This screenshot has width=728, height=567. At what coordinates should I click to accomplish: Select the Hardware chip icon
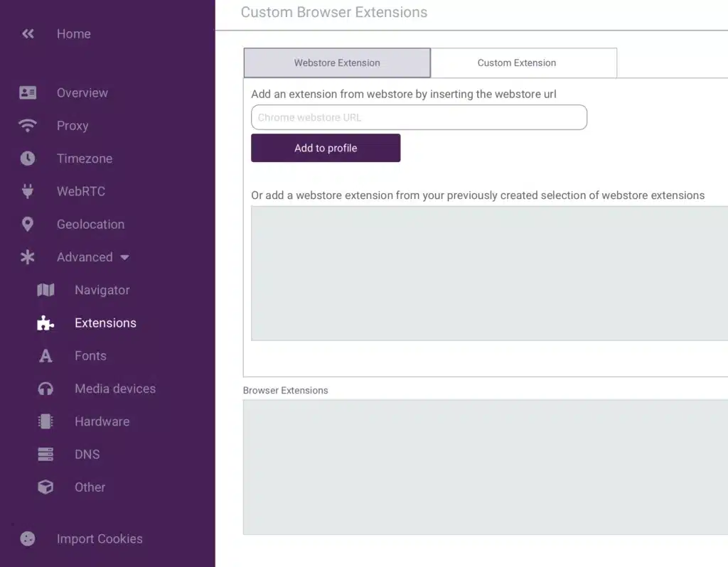tap(45, 421)
